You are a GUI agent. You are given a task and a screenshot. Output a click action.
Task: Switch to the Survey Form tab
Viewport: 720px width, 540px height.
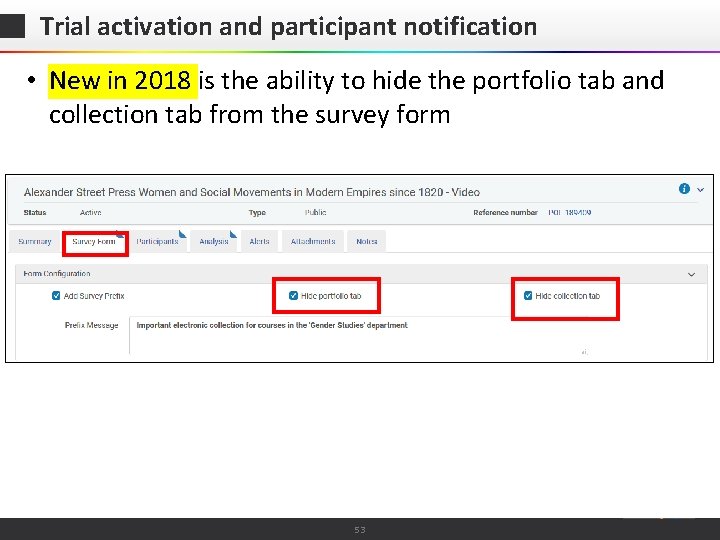[94, 241]
